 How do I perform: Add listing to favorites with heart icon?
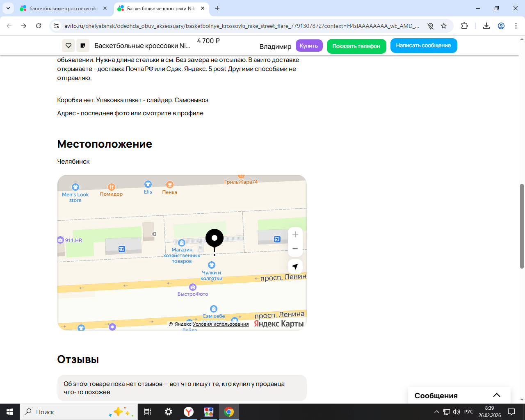(68, 46)
